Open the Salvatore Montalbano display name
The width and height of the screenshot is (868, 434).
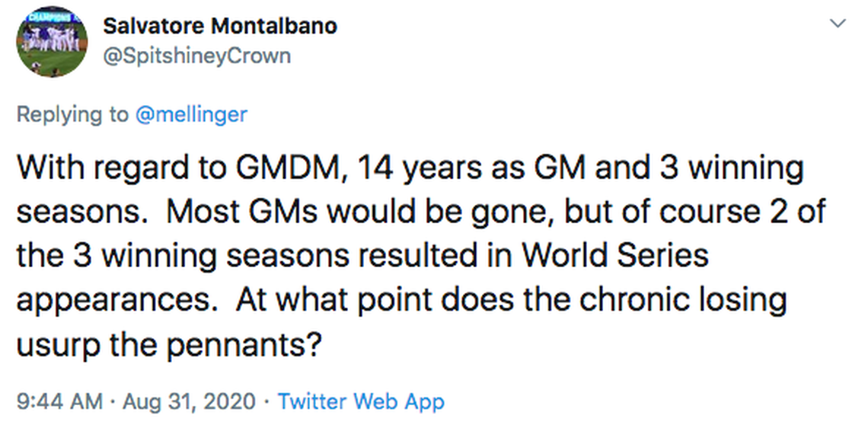click(219, 26)
